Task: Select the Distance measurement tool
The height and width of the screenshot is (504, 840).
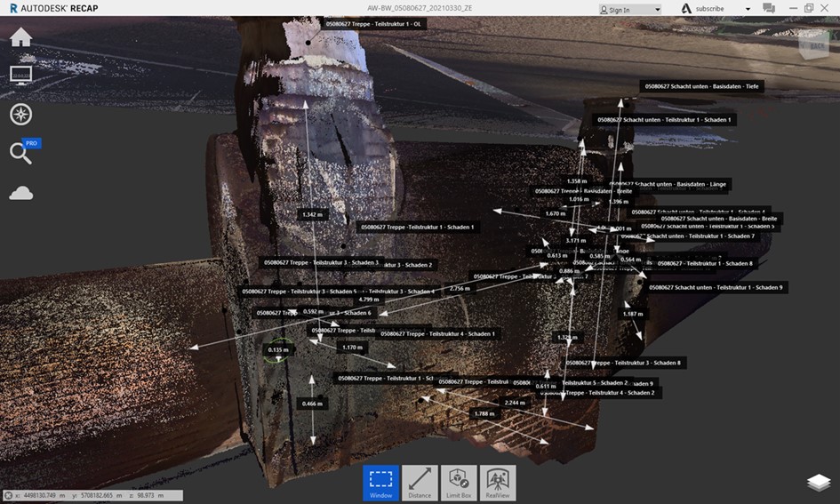Action: point(420,483)
